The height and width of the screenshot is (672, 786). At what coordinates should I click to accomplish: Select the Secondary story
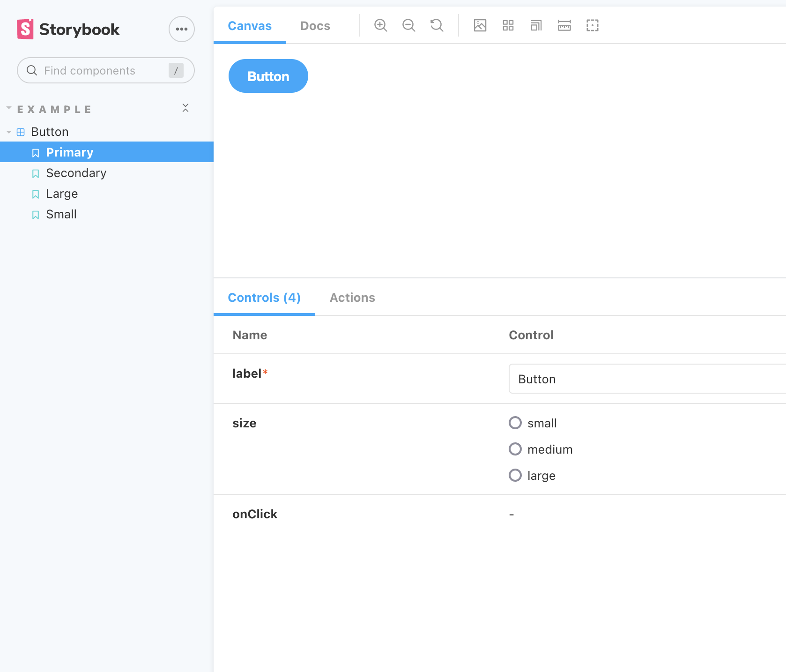75,173
